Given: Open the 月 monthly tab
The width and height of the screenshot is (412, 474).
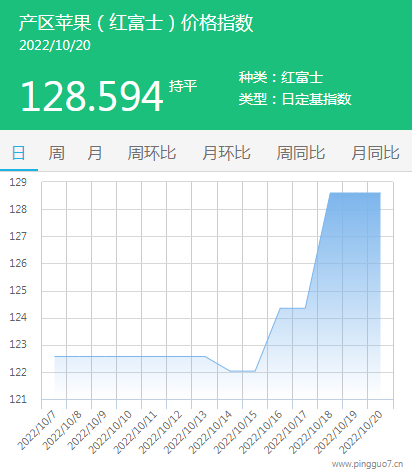Looking at the screenshot, I should tap(95, 153).
